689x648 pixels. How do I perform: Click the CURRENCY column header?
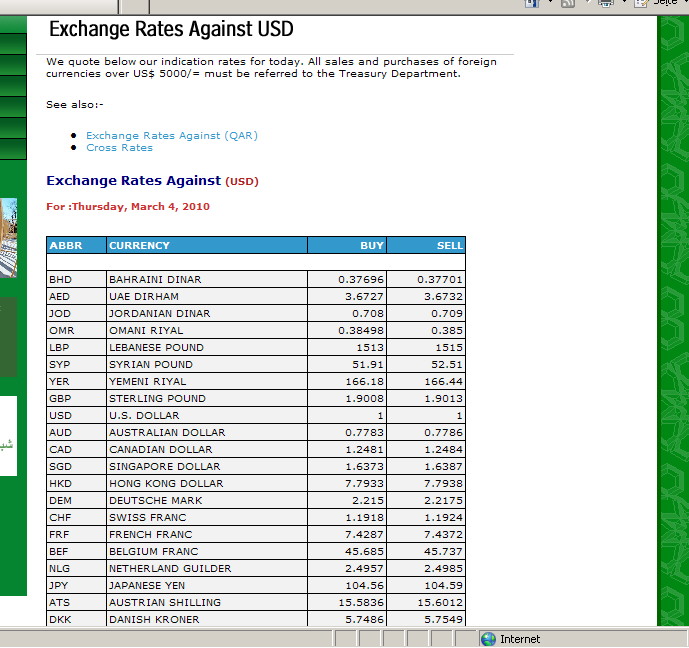click(x=139, y=245)
